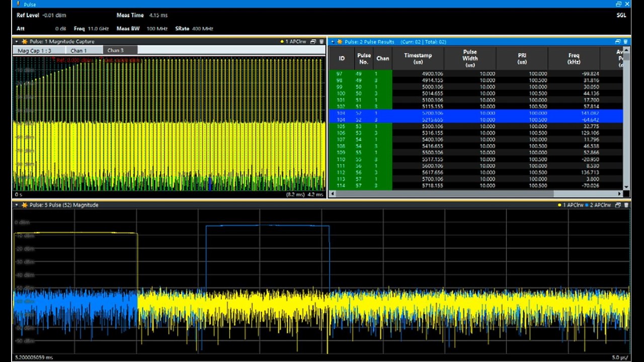Click the results table scroll-right arrow
Image resolution: width=644 pixels, height=362 pixels.
pyautogui.click(x=620, y=194)
